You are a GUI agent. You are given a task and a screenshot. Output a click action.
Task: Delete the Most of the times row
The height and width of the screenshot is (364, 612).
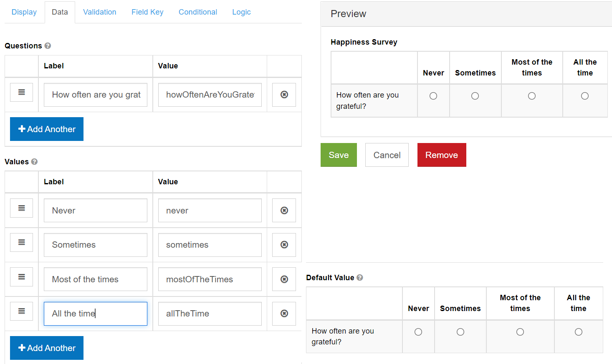click(284, 279)
